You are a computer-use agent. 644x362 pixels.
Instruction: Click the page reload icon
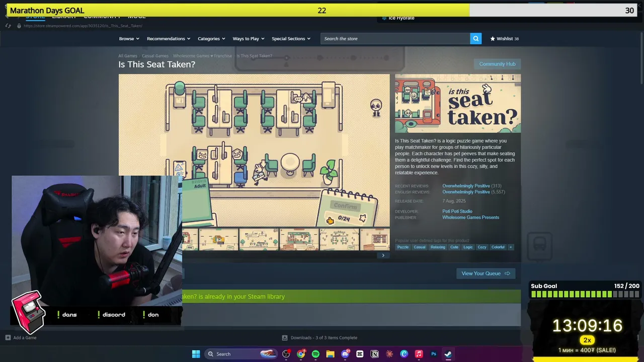point(8,26)
